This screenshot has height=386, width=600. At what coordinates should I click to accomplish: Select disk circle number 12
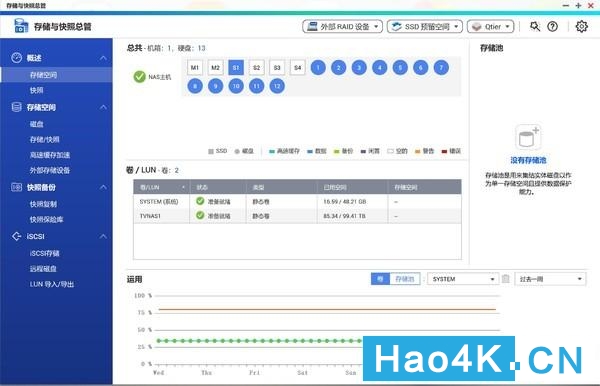click(x=277, y=86)
